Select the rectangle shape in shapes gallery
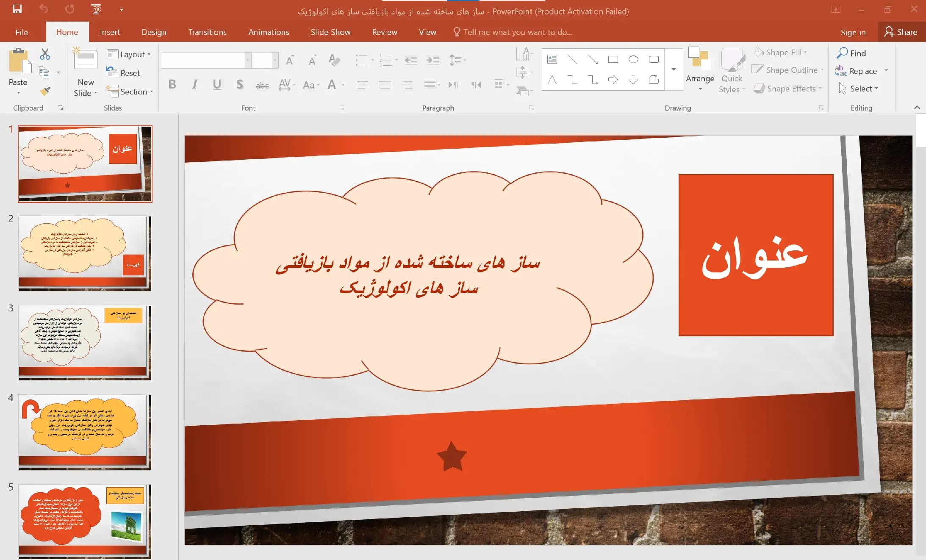The image size is (926, 560). point(613,59)
